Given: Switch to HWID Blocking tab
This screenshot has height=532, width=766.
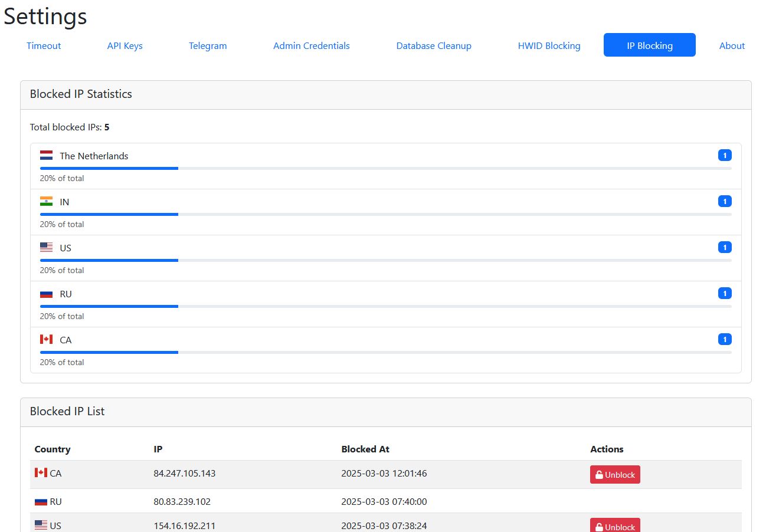Looking at the screenshot, I should click(x=549, y=45).
